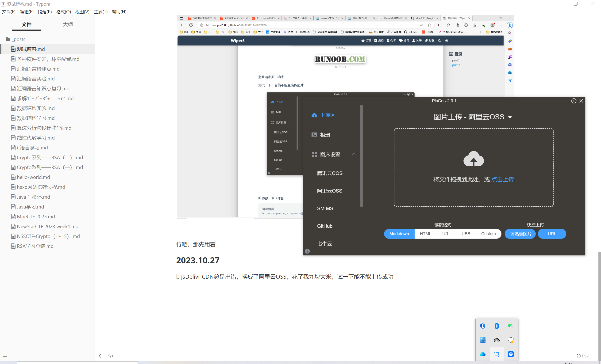This screenshot has width=601, height=364.
Task: Click the PicGo sidebar scrollbar
Action: tap(361, 156)
